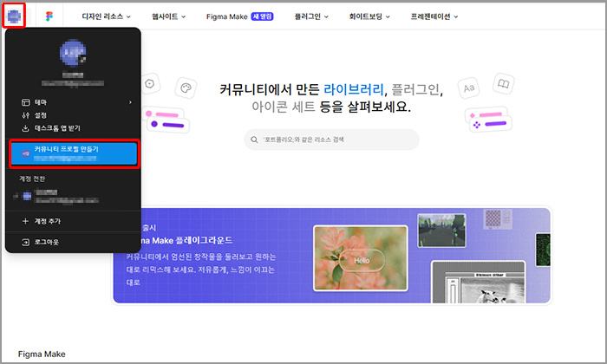Click the 라이브러리 link in the headline
The width and height of the screenshot is (607, 364).
(x=354, y=89)
